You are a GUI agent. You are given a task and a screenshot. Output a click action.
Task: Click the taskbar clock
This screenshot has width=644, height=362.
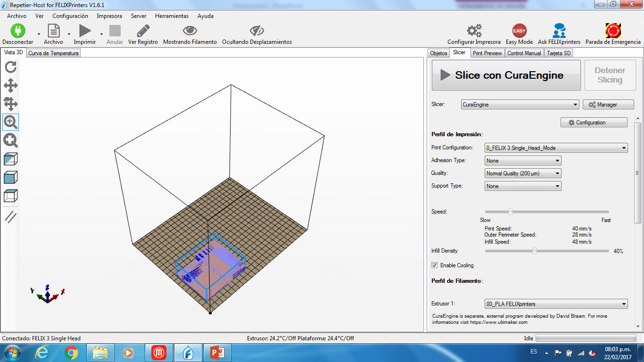point(618,353)
